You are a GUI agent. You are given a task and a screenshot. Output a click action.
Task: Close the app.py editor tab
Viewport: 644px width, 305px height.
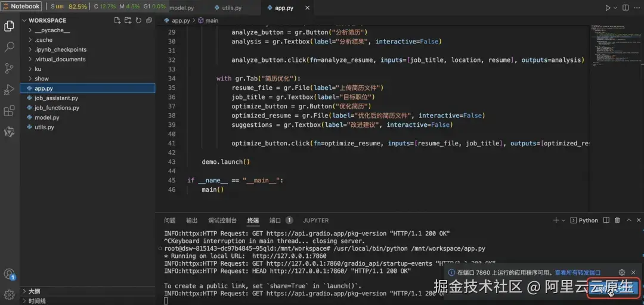tap(307, 8)
